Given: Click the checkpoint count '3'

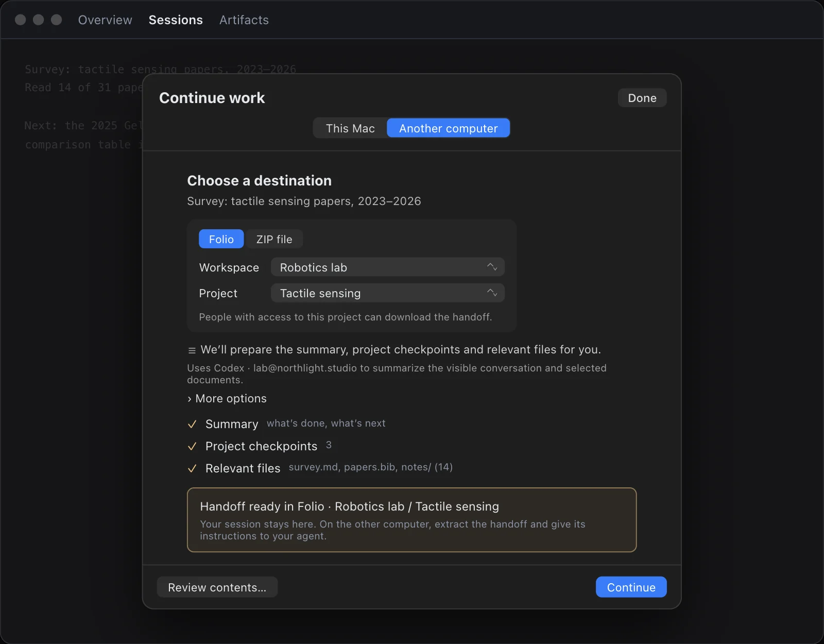Looking at the screenshot, I should pos(329,445).
